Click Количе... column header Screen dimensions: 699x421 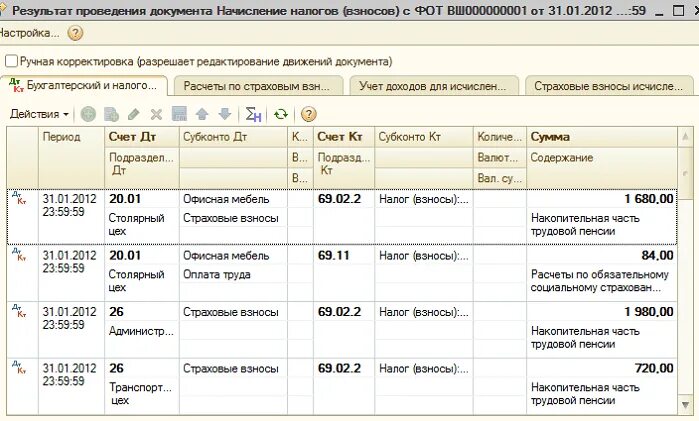(x=500, y=137)
